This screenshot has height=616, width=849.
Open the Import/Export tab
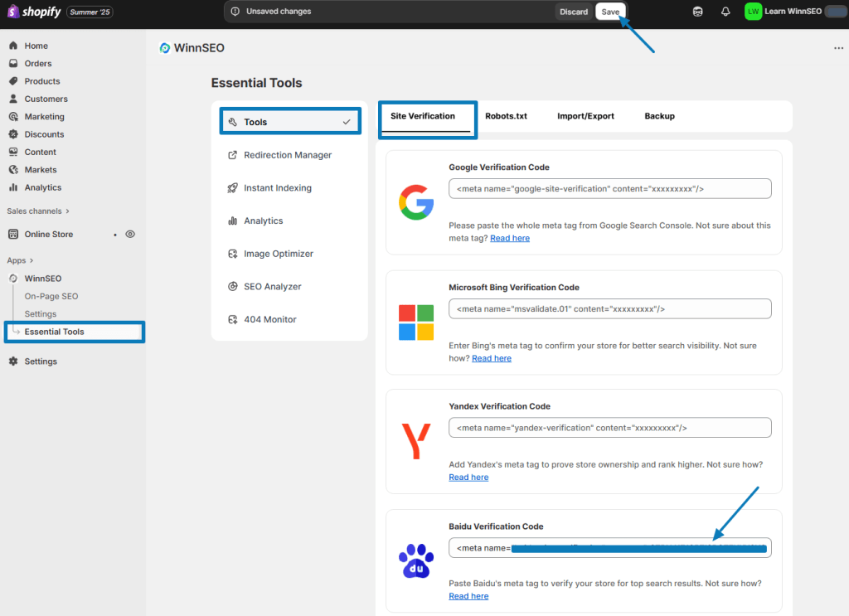[x=585, y=116]
